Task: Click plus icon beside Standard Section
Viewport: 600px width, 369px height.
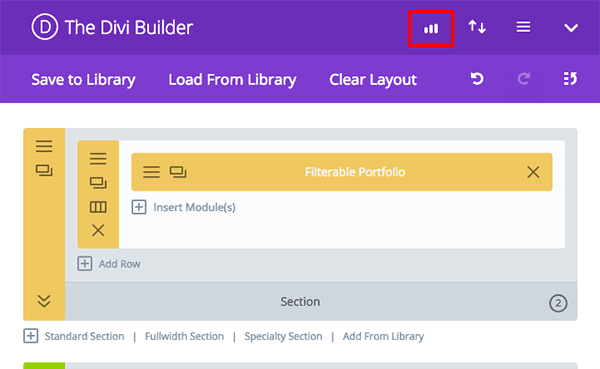Action: coord(31,336)
